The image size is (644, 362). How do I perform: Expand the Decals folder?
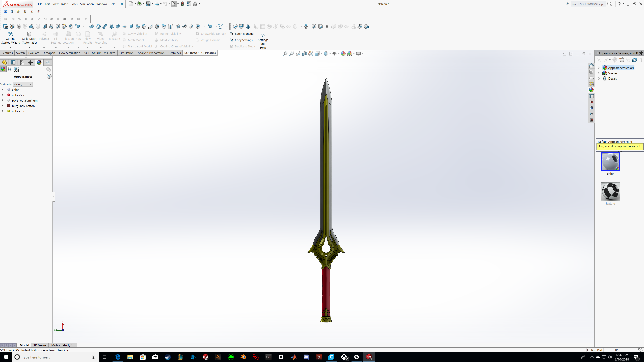(599, 78)
